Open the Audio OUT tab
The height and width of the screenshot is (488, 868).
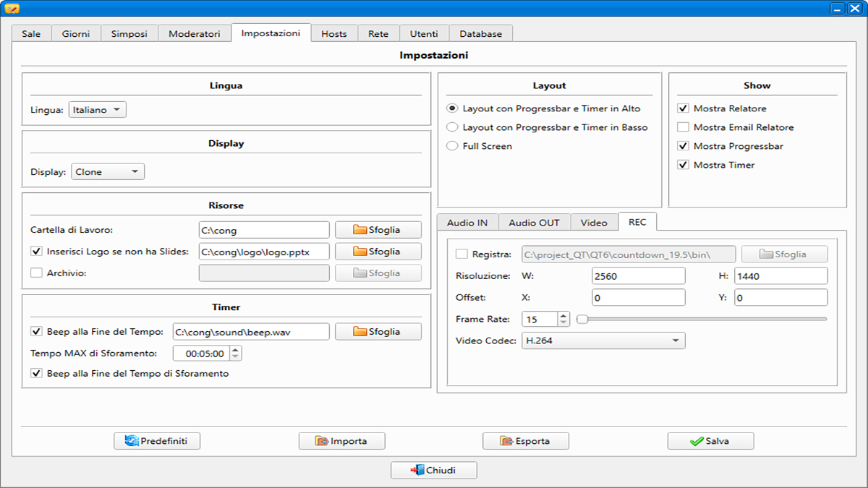click(x=535, y=223)
